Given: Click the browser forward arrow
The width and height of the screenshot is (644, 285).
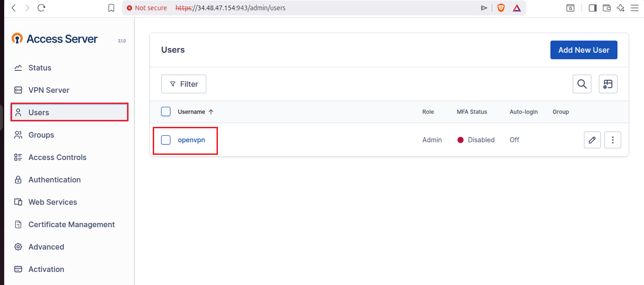Looking at the screenshot, I should tap(27, 8).
